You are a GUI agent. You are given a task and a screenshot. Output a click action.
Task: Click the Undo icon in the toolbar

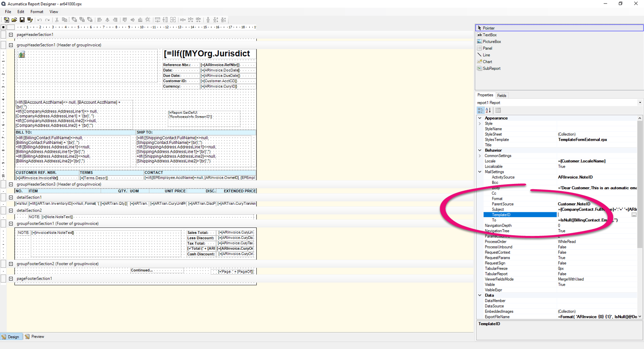coord(40,20)
